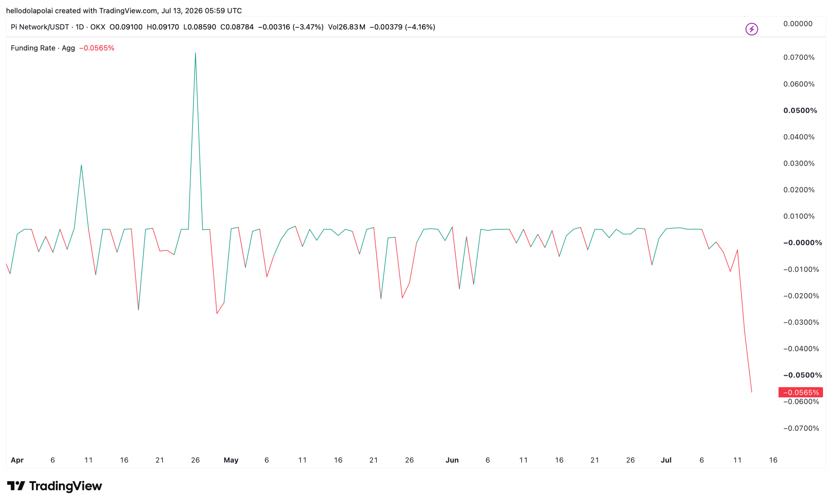Viewport: 832px width, 504px height.
Task: Select the Jul label on time axis
Action: pos(666,460)
